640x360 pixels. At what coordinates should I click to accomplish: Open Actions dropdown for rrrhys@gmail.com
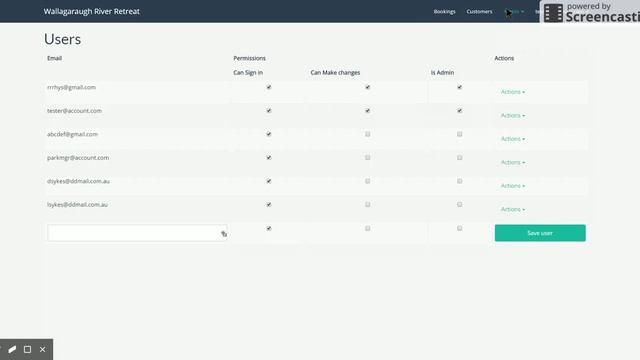click(513, 92)
